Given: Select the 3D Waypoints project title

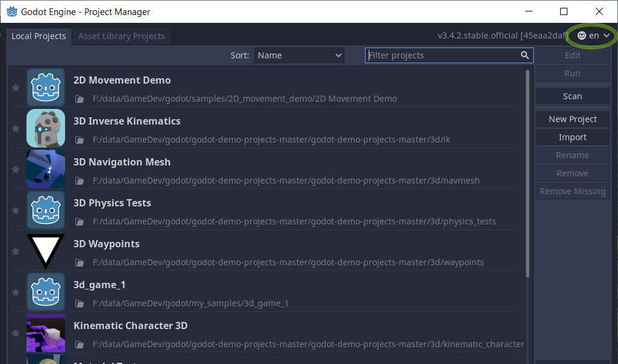Looking at the screenshot, I should (107, 244).
